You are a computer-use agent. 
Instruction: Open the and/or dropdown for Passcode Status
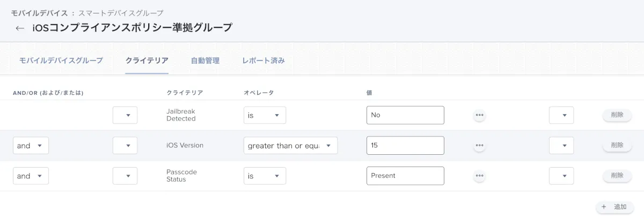click(x=31, y=176)
